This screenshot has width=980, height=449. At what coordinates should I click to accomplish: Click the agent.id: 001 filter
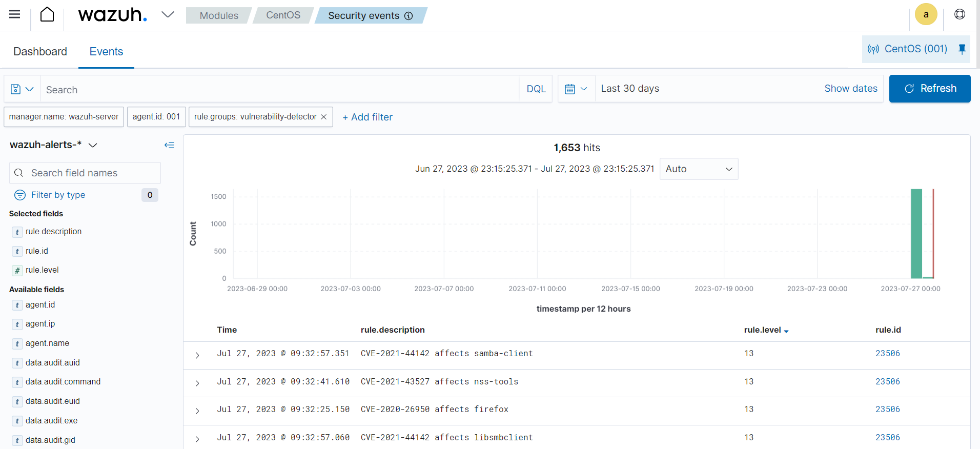pos(156,117)
